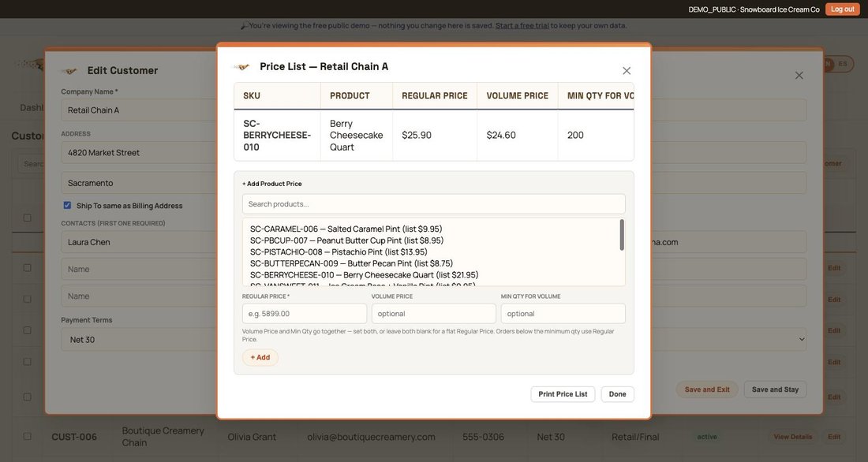The width and height of the screenshot is (868, 462).
Task: Click View Details for CUST-006
Action: coord(793,437)
